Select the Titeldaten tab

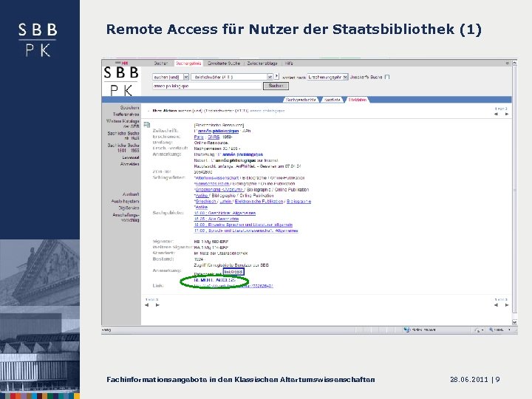coord(358,100)
